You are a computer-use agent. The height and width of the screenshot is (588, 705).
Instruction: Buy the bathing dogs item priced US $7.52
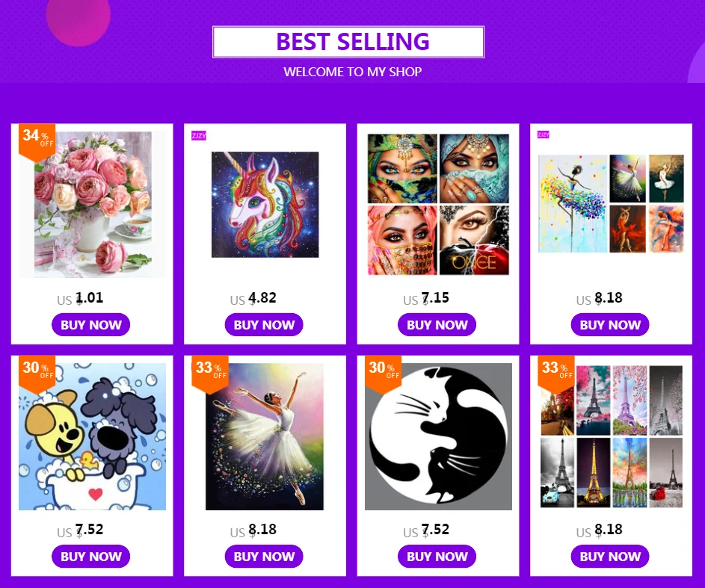pyautogui.click(x=90, y=557)
